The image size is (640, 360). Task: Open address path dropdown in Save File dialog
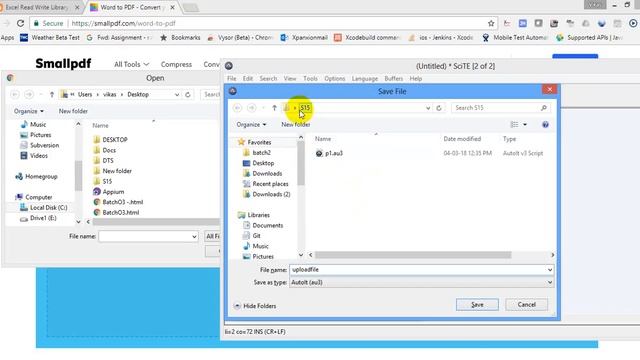coord(428,108)
